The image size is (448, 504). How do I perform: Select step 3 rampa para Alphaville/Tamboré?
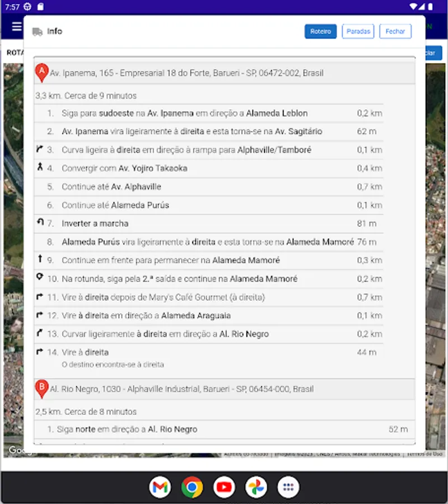(209, 150)
